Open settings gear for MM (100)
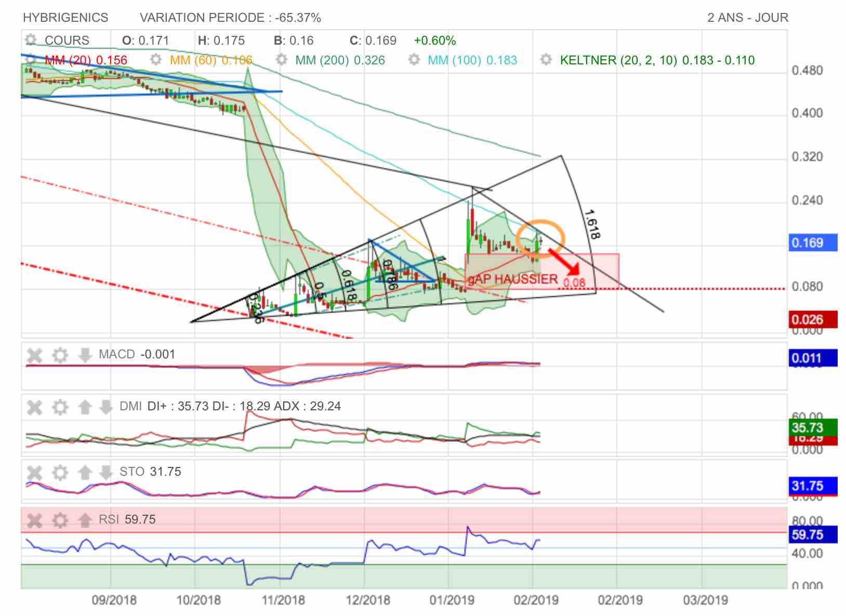 414,60
